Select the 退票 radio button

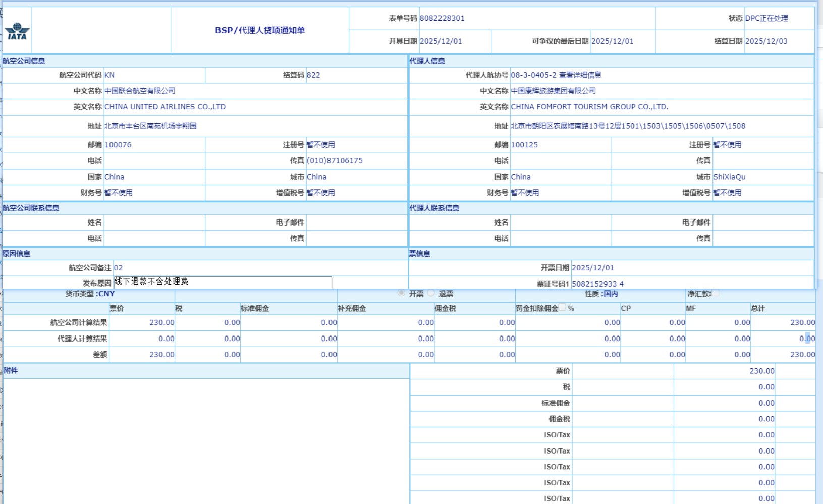click(x=431, y=293)
